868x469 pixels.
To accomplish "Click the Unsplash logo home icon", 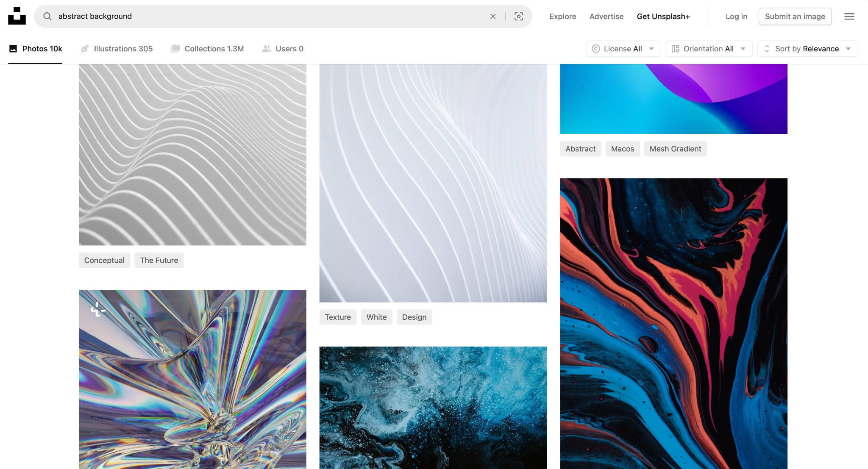I will pos(17,16).
